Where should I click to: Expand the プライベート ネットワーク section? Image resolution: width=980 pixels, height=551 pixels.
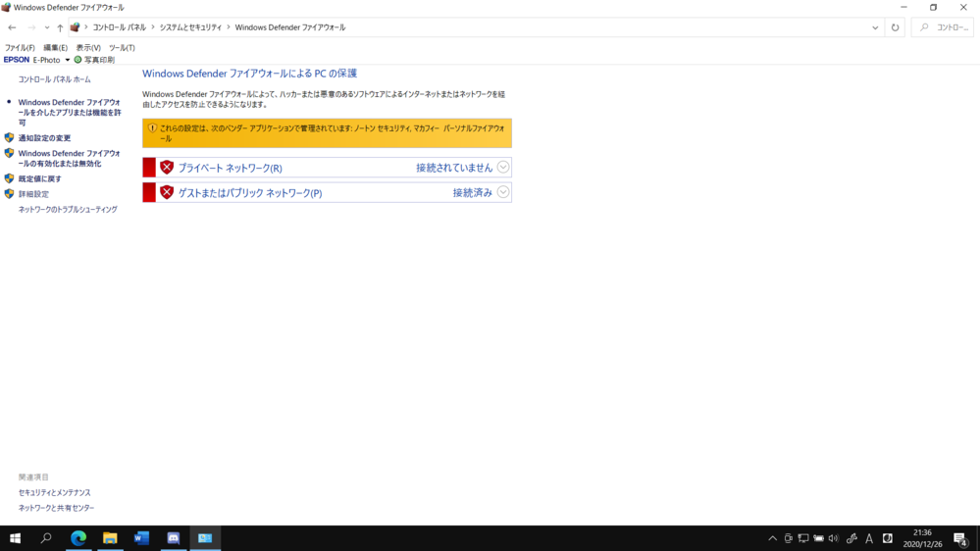click(x=503, y=168)
